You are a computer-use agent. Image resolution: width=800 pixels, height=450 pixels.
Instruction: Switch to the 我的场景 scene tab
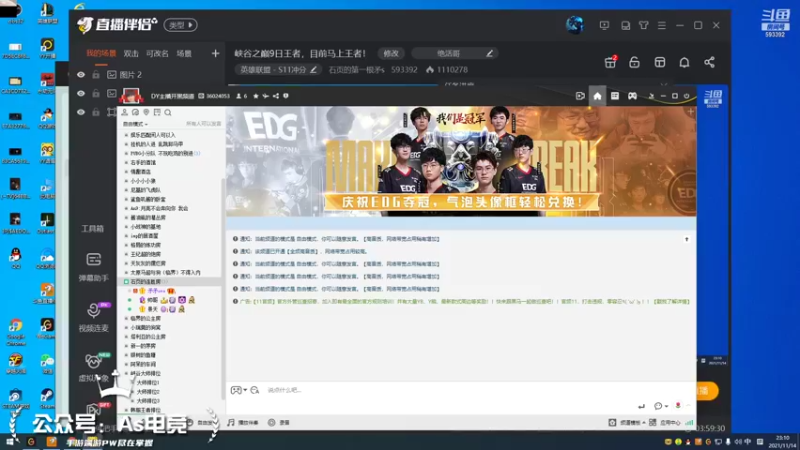(x=101, y=53)
